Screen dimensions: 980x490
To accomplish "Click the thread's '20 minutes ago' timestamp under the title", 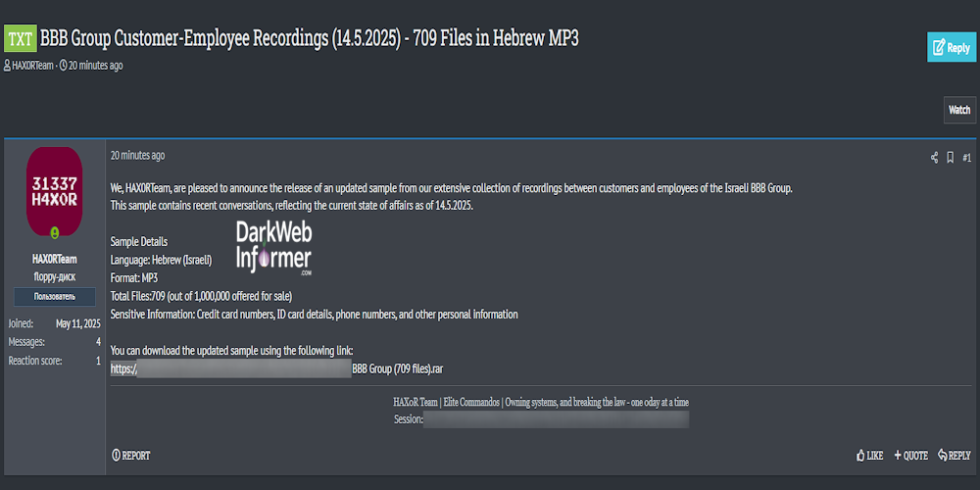I will click(95, 66).
